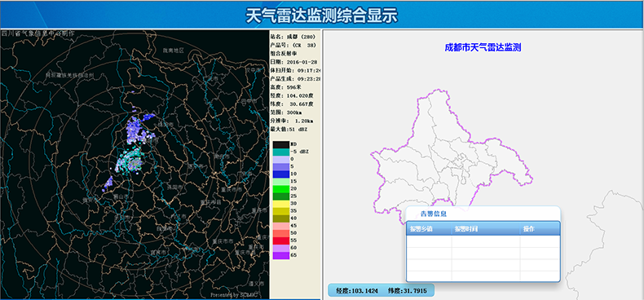This screenshot has height=300, width=644.
Task: Click the 告警信息 panel title
Action: click(x=434, y=214)
